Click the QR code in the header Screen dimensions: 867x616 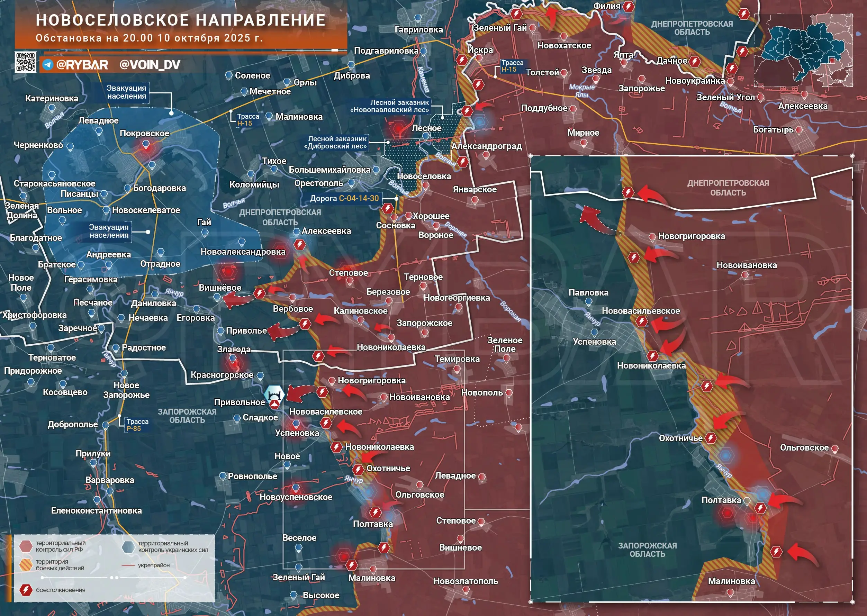[x=25, y=62]
